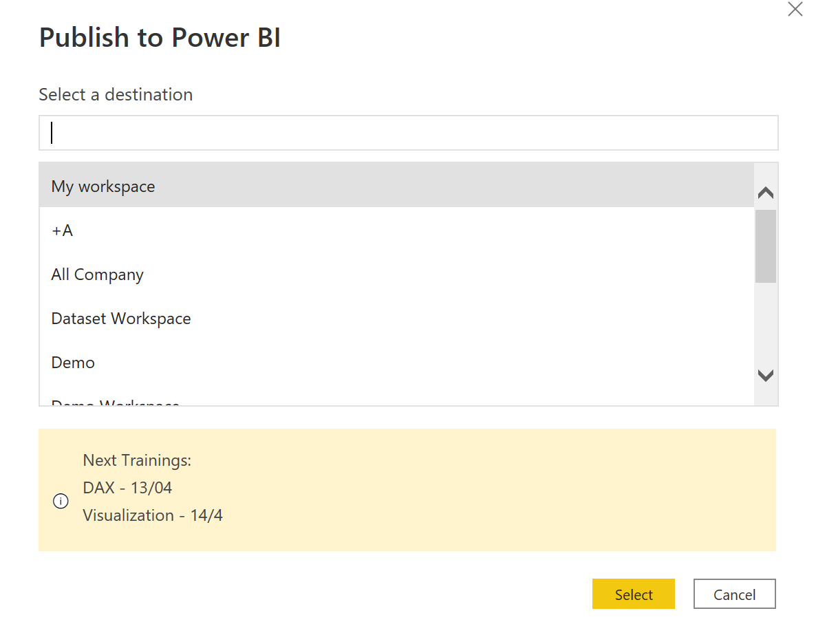Pick the All Company workspace
Viewport: 816px width, 644px height.
396,274
